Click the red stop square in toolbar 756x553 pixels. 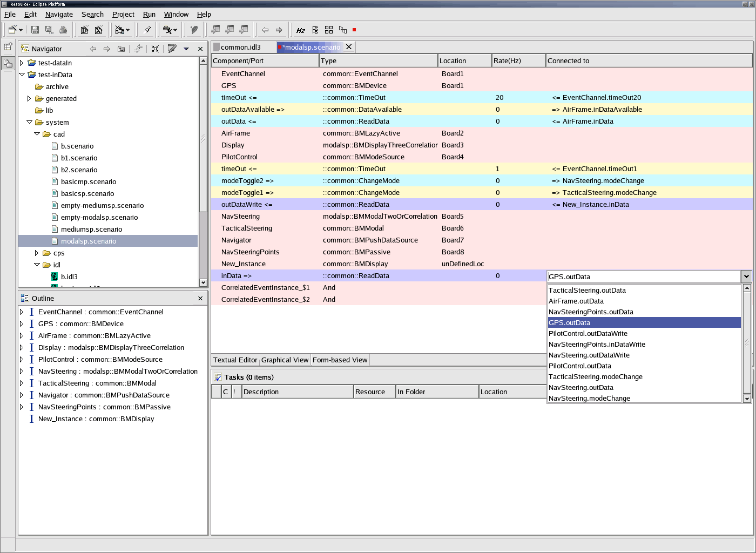[x=354, y=30]
